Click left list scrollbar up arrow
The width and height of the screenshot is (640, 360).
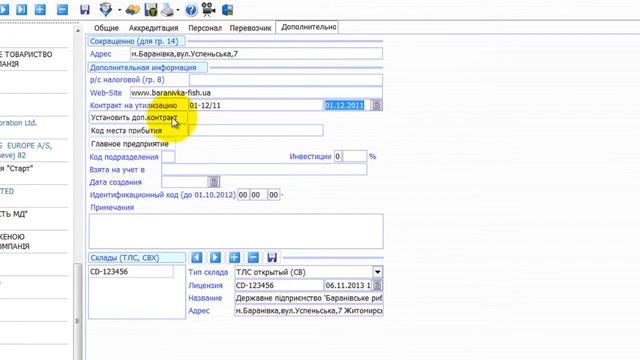78,31
